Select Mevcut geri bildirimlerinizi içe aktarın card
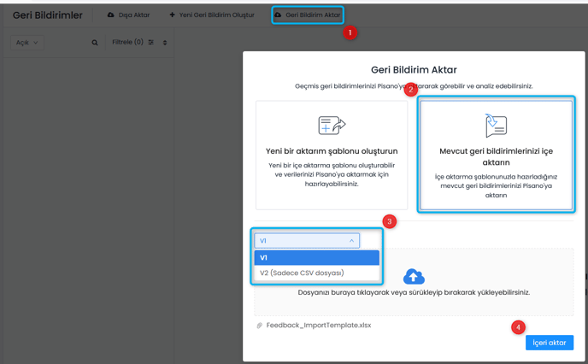 [x=496, y=154]
